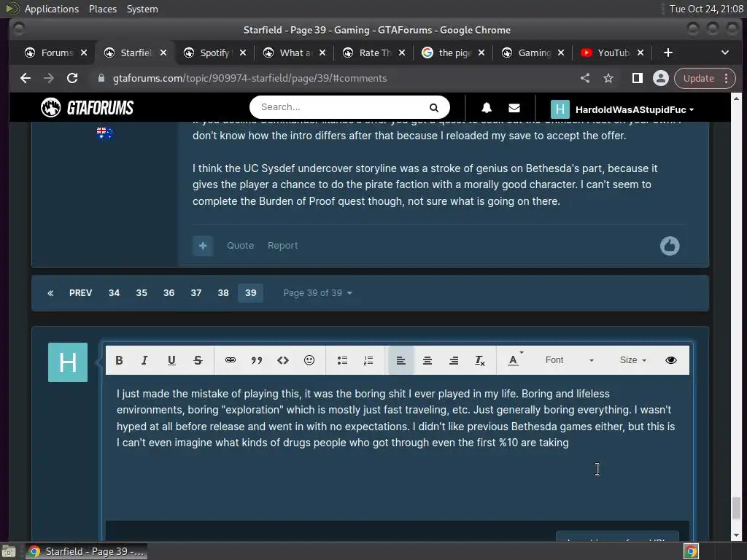Open text color picker
This screenshot has height=560, width=747.
pyautogui.click(x=514, y=360)
